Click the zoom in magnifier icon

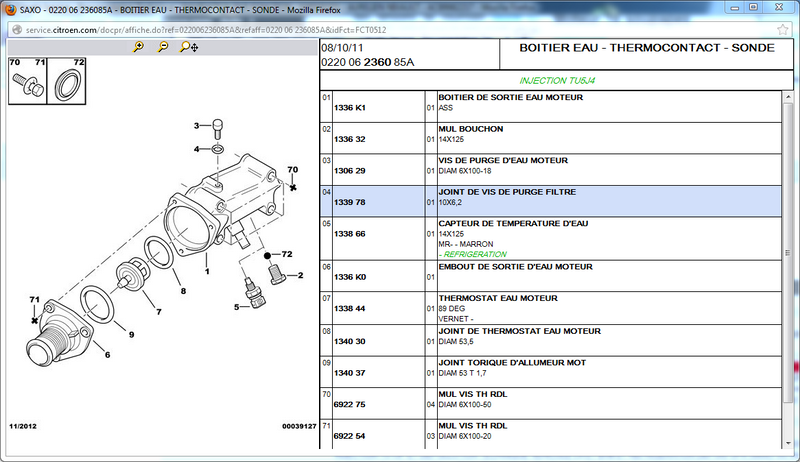tap(138, 47)
